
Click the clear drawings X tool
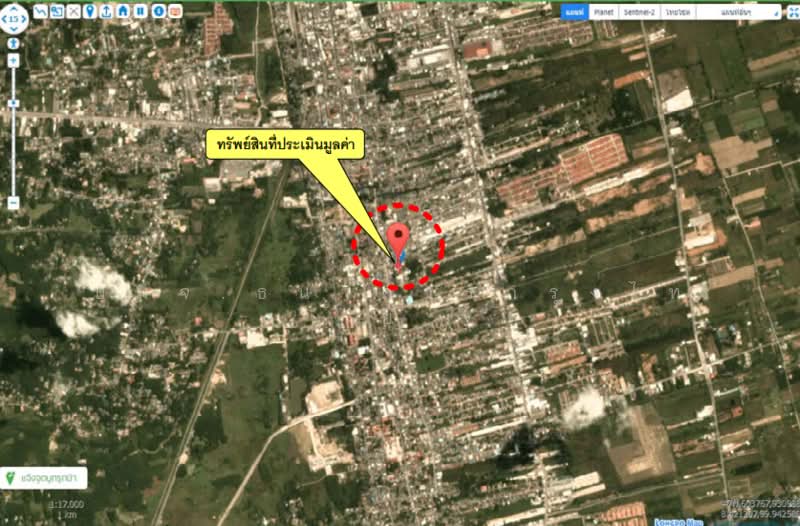click(73, 11)
